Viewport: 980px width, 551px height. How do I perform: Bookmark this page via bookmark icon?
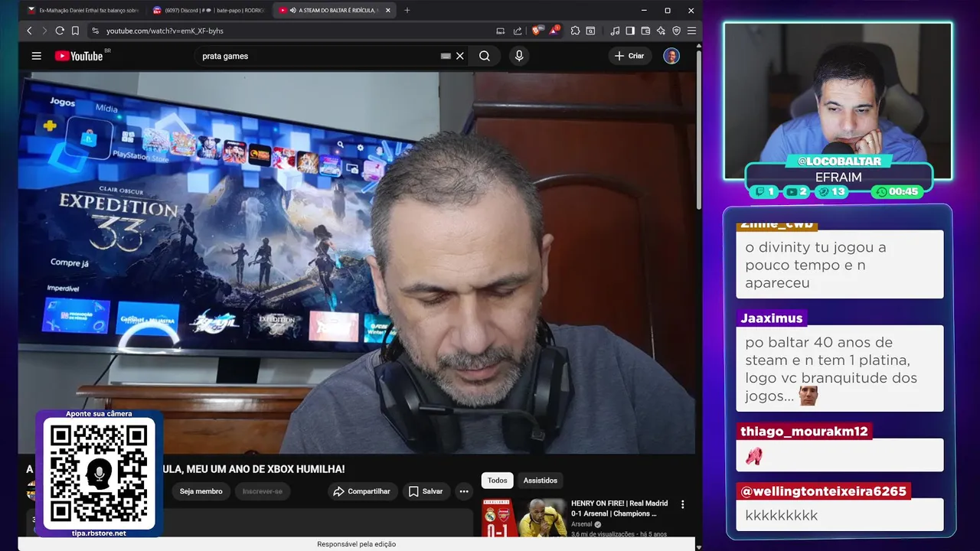pos(75,31)
